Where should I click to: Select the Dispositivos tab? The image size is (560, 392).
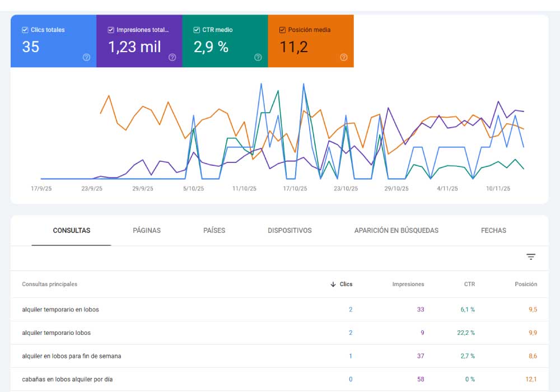(x=290, y=231)
